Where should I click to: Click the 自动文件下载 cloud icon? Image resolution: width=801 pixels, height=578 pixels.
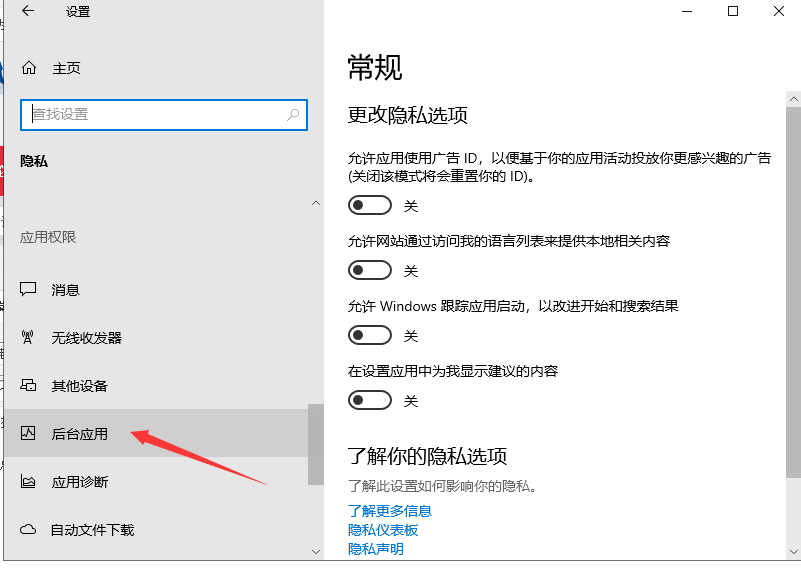[29, 530]
